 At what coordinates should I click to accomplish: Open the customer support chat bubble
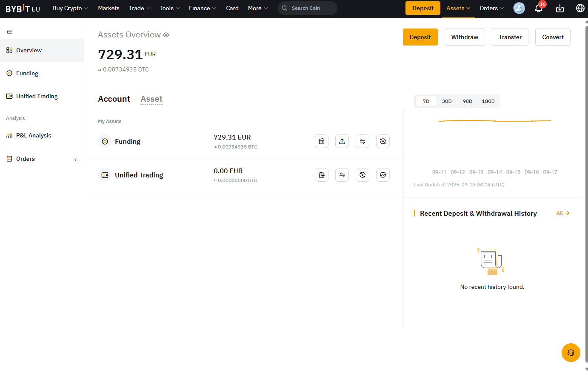click(571, 353)
